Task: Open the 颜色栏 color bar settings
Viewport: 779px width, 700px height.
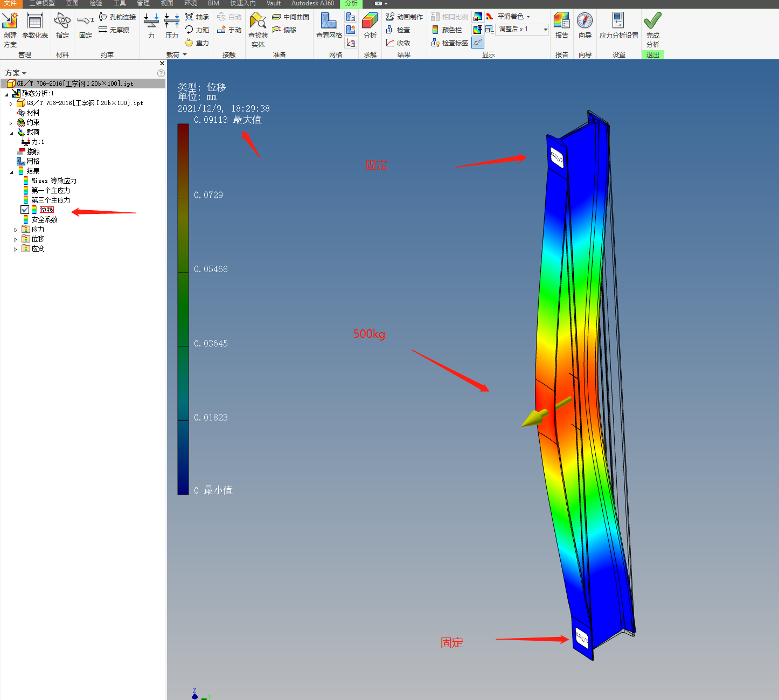Action: pyautogui.click(x=447, y=30)
